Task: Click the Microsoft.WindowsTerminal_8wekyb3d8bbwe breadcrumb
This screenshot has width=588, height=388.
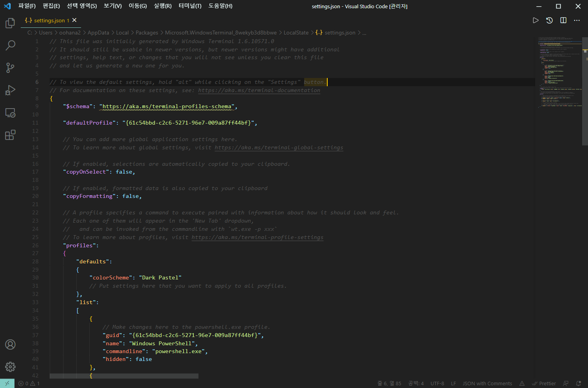Action: (x=221, y=33)
